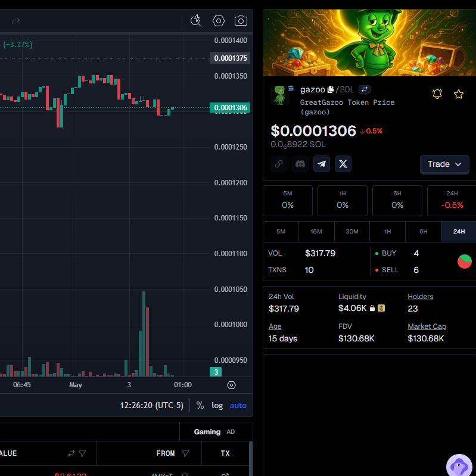Open the X (Twitter) link
The height and width of the screenshot is (476, 476).
pos(343,164)
